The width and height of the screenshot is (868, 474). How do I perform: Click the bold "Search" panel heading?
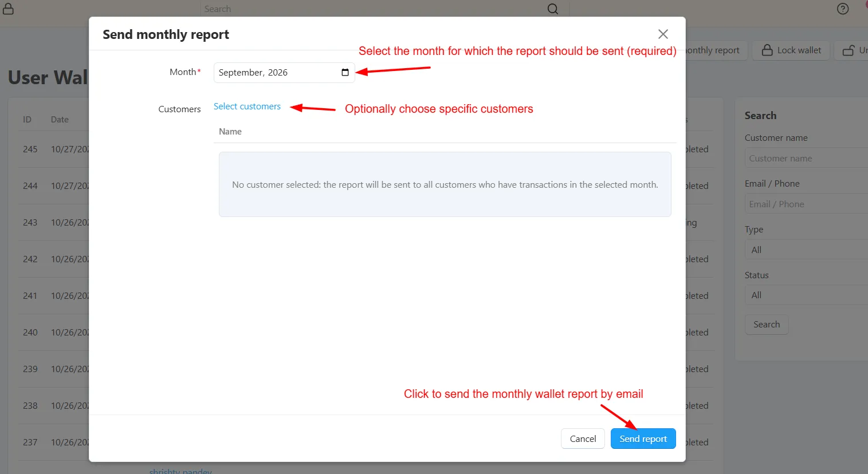(761, 116)
